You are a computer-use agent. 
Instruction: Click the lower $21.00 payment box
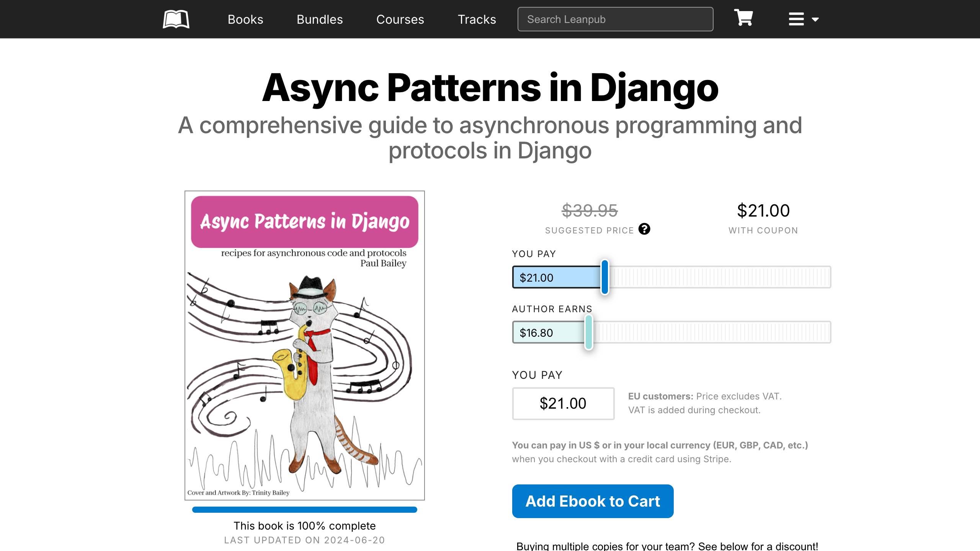[563, 403]
